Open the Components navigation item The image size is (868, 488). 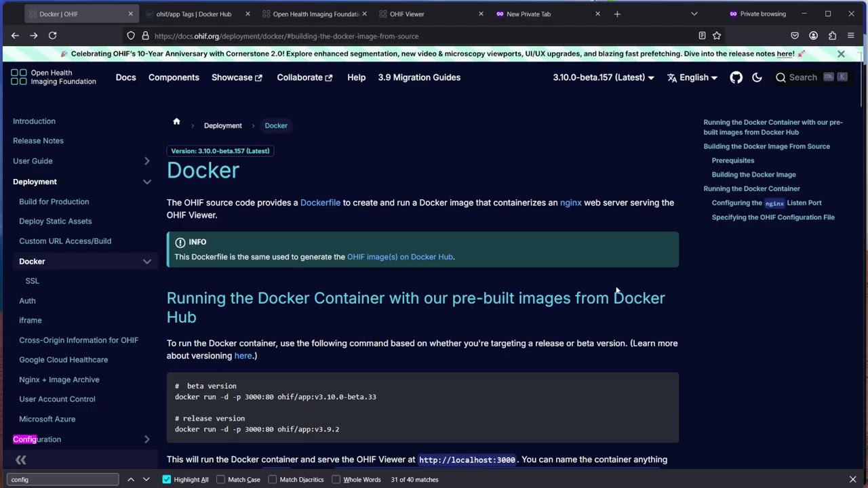(174, 77)
